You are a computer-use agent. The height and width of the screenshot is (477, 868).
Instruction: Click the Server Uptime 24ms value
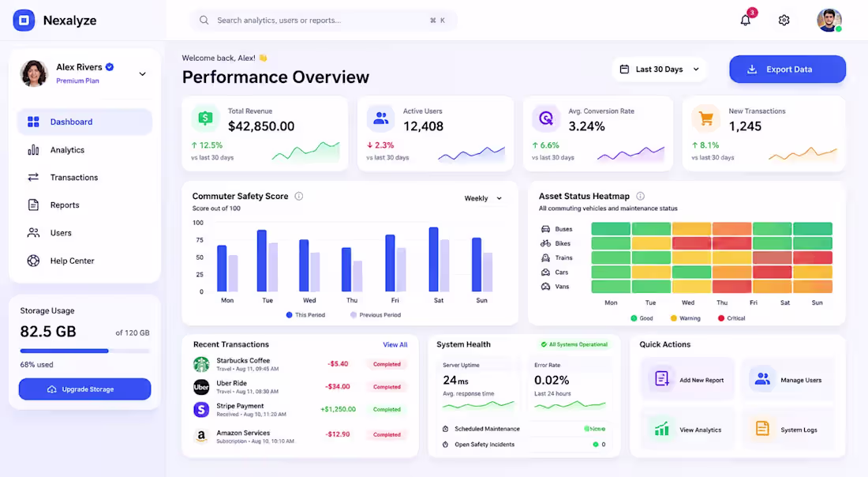[x=455, y=380]
